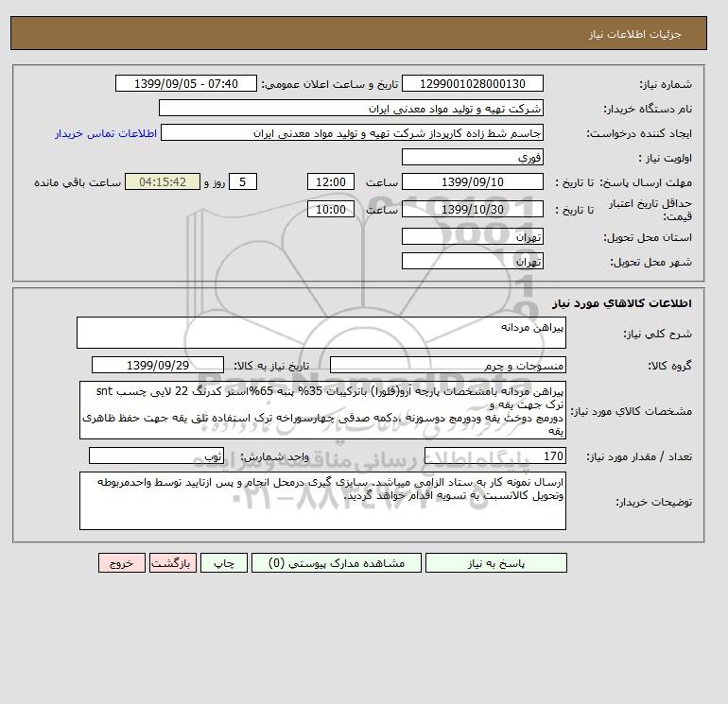Click the remaining time countdown 04:15:42
Screen dimensions: 728x704
[163, 182]
